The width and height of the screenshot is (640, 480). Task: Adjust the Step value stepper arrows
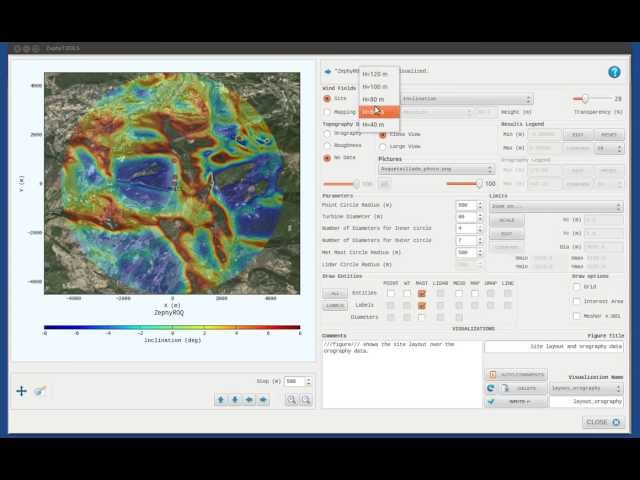(x=309, y=381)
